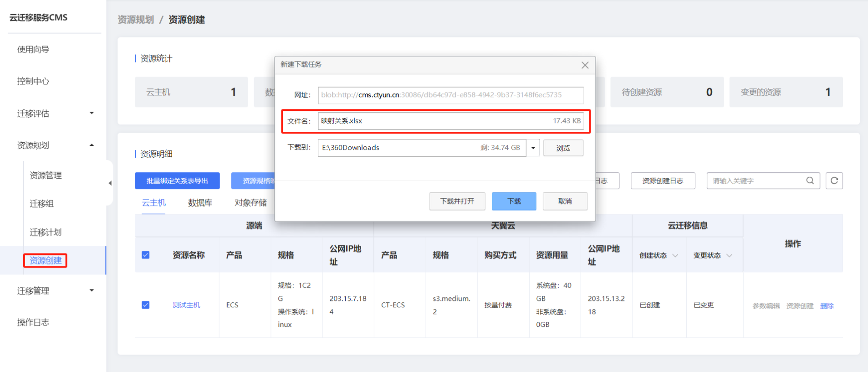Open the download path dropdown arrow
Screen dimensions: 868x372
(533, 148)
